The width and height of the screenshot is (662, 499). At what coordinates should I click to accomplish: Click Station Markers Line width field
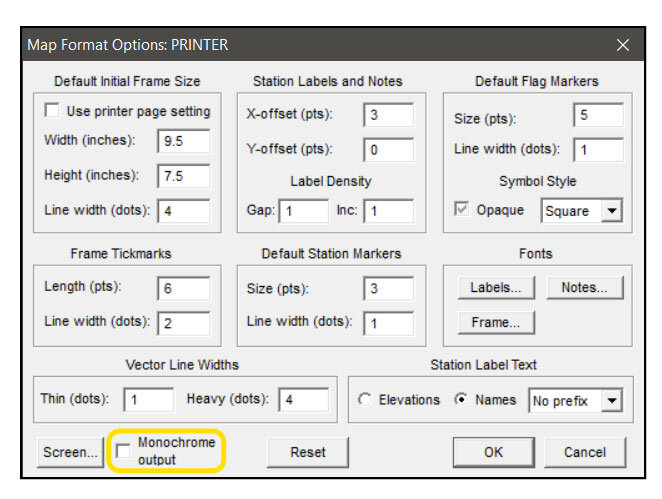click(388, 323)
